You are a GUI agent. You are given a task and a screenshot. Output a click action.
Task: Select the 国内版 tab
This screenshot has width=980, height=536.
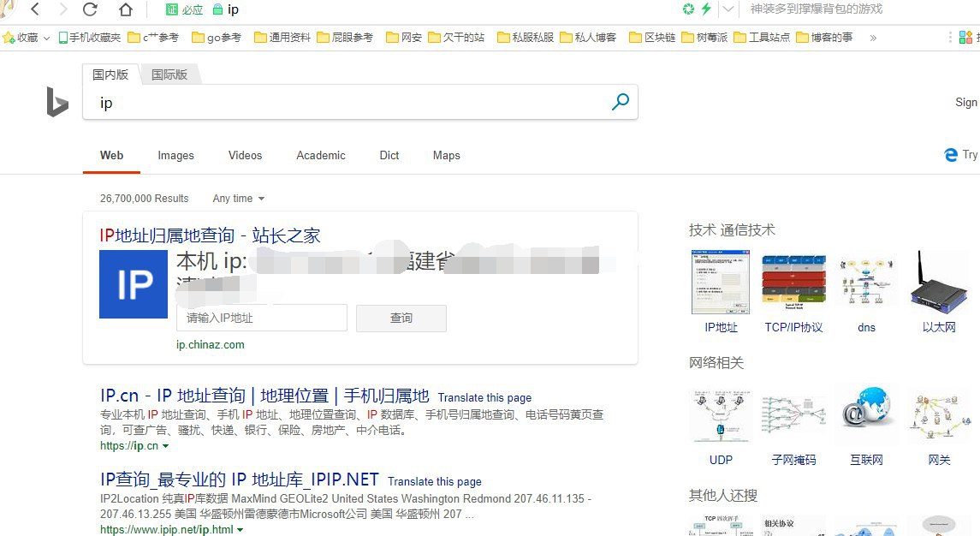110,74
